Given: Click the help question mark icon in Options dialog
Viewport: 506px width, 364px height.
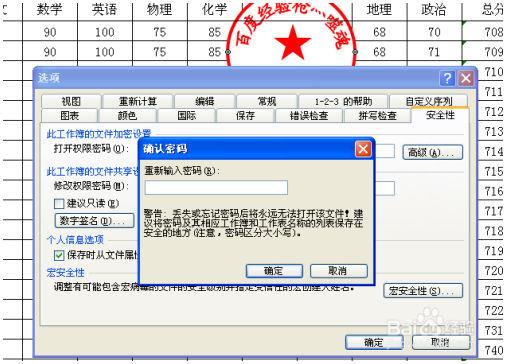Looking at the screenshot, I should pos(447,79).
